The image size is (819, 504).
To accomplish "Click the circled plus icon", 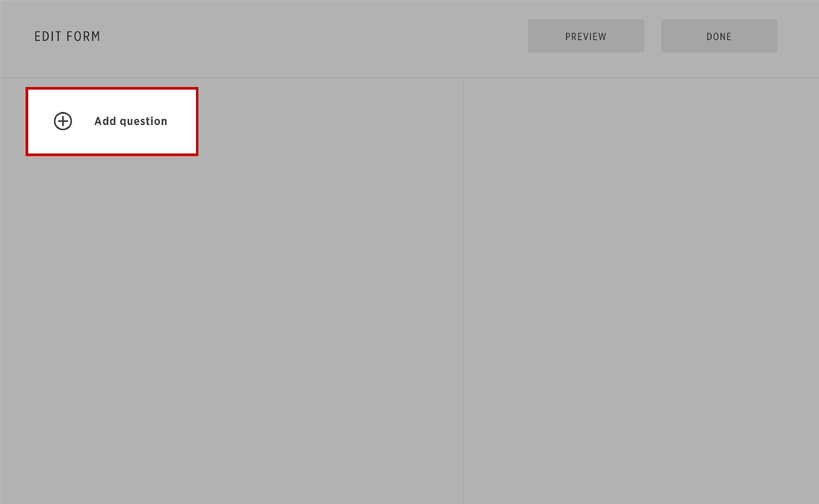I will point(63,121).
